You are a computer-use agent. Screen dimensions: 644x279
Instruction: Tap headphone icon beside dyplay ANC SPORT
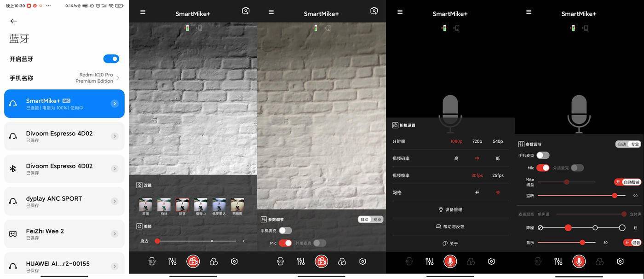13,201
